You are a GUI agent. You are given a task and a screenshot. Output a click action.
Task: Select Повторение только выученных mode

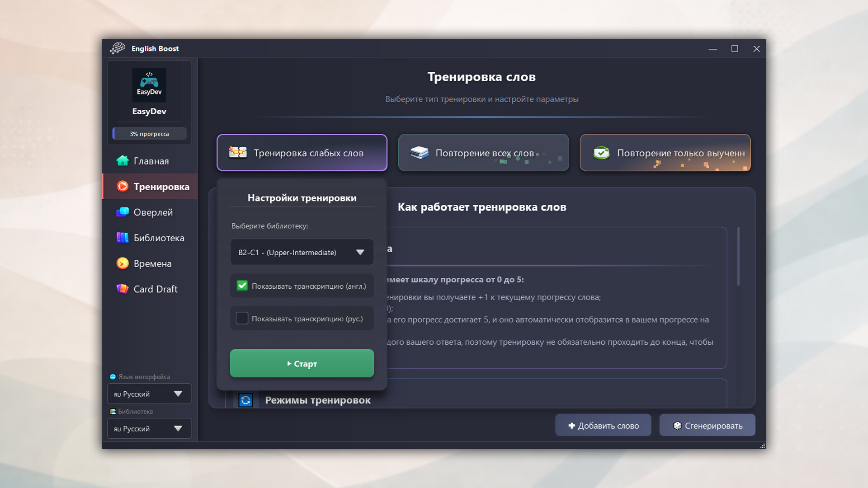click(x=665, y=153)
